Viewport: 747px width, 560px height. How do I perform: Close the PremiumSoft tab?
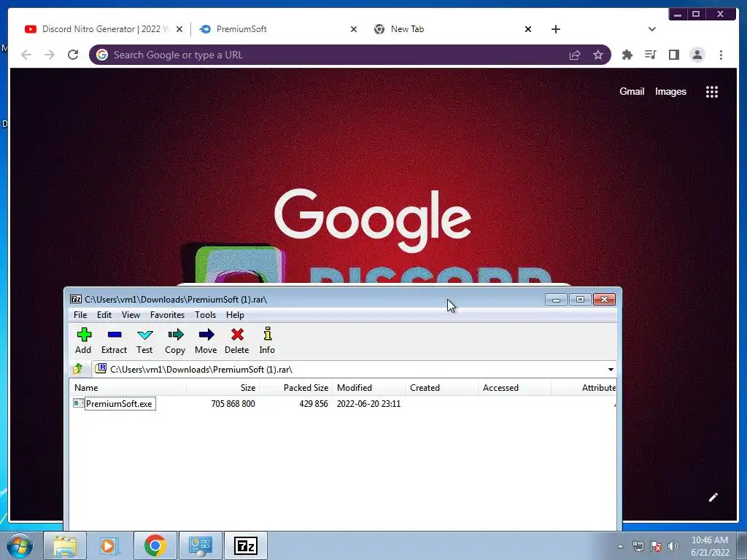(354, 29)
